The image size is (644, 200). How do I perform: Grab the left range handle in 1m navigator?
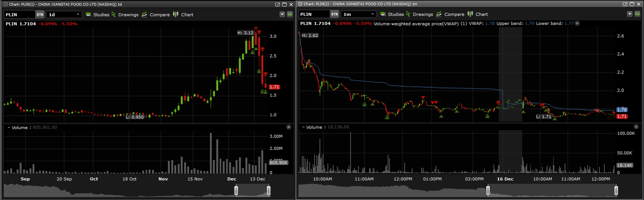pyautogui.click(x=488, y=191)
